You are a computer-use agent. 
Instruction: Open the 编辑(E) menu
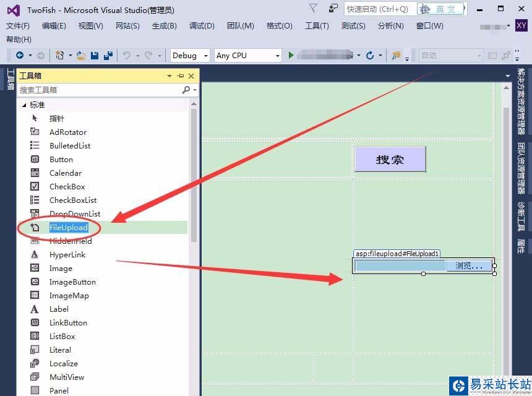[x=54, y=26]
